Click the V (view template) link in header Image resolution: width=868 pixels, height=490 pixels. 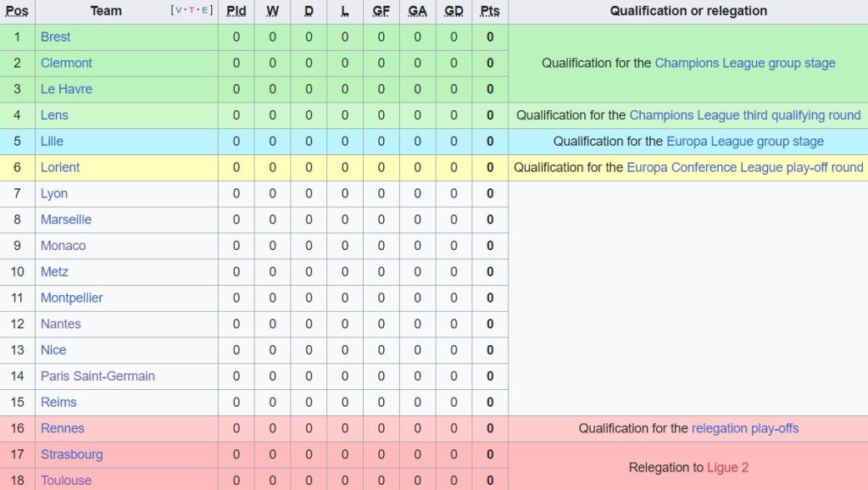click(x=179, y=10)
